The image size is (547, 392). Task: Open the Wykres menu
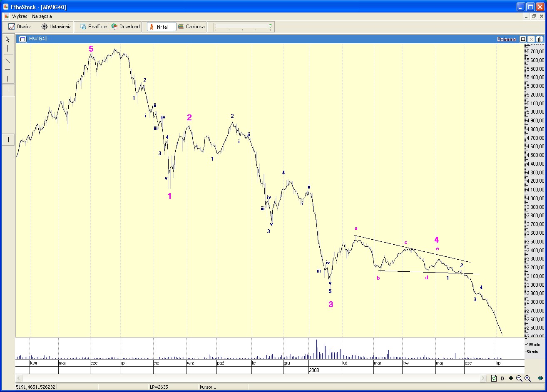[20, 16]
